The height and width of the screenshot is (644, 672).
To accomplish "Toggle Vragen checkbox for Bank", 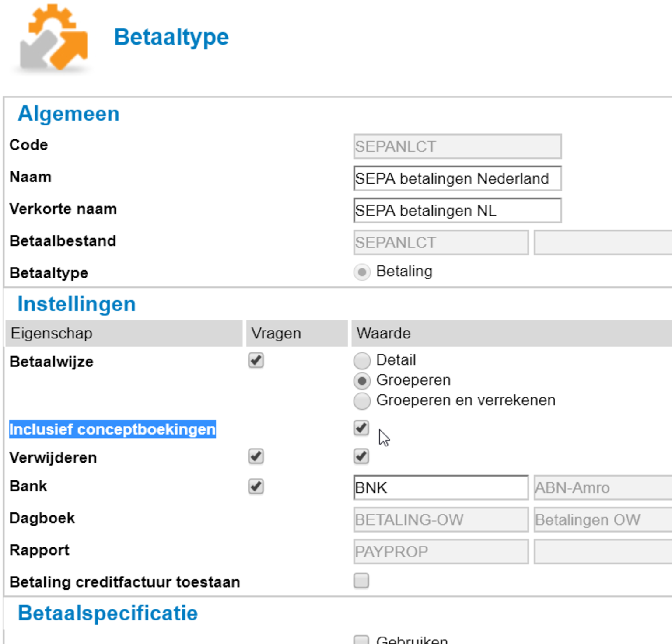I will [256, 487].
